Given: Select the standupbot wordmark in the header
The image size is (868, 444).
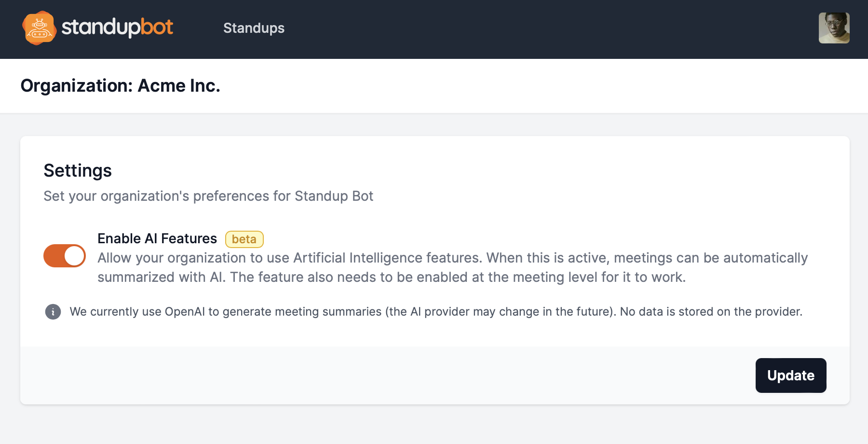Looking at the screenshot, I should tap(118, 28).
